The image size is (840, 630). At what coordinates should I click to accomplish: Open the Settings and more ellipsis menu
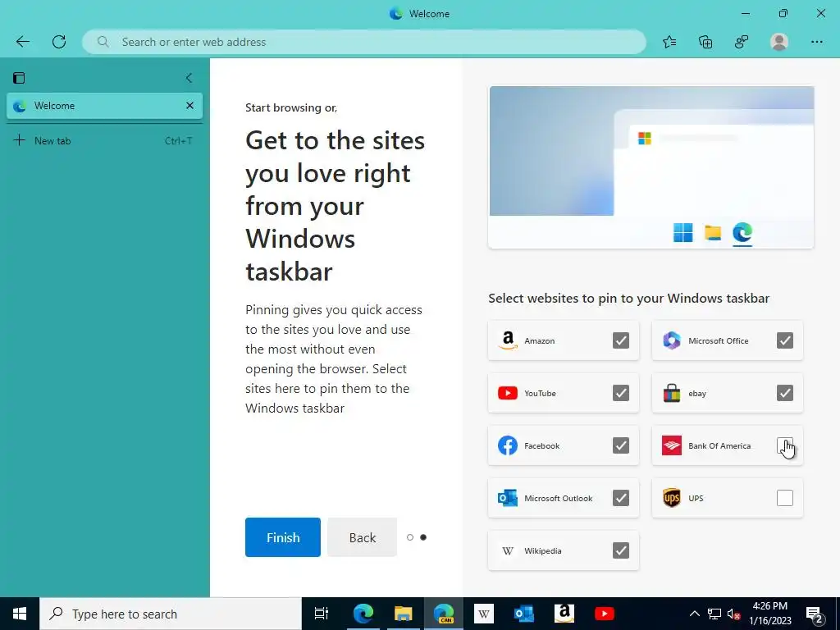tap(816, 42)
